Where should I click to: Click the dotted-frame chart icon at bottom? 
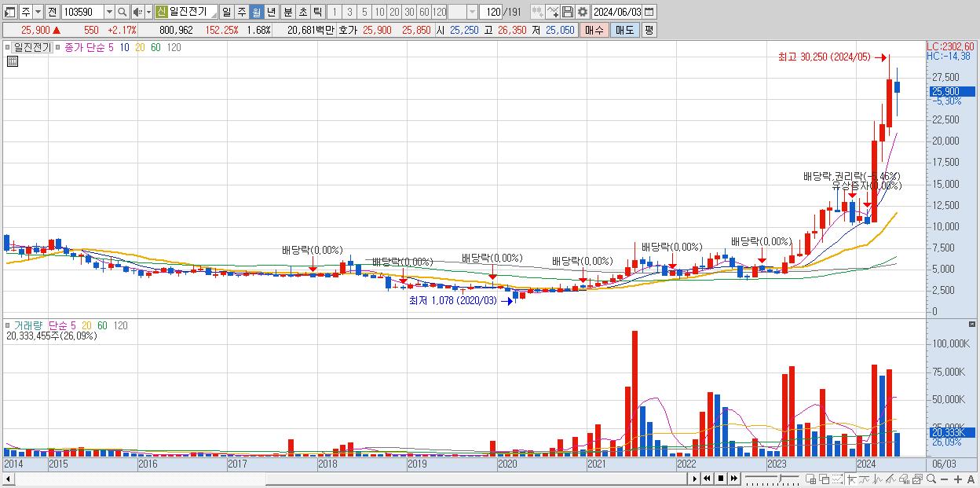click(837, 479)
